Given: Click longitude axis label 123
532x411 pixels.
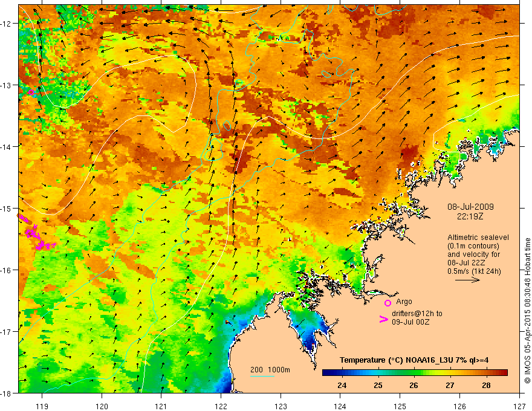Looking at the screenshot, I should pos(281,406).
